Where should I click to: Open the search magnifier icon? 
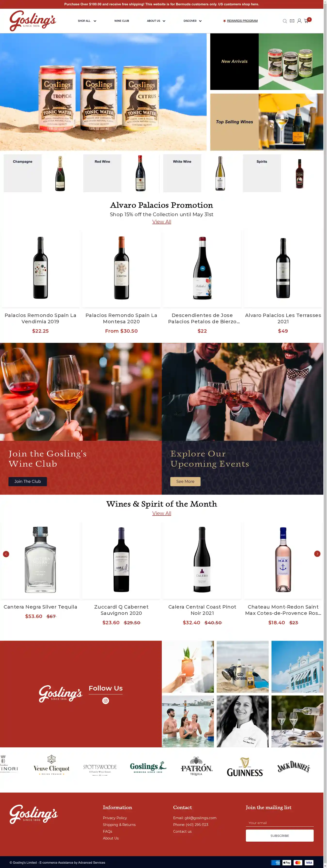(x=284, y=21)
